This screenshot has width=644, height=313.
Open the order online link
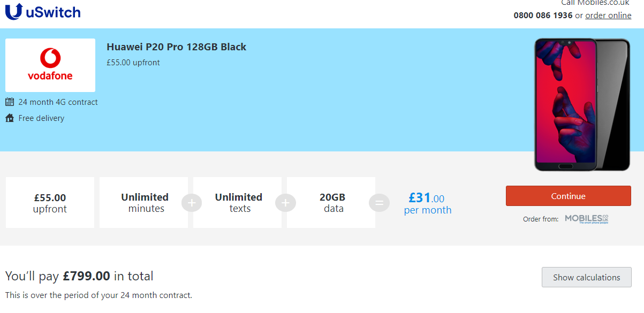[608, 16]
